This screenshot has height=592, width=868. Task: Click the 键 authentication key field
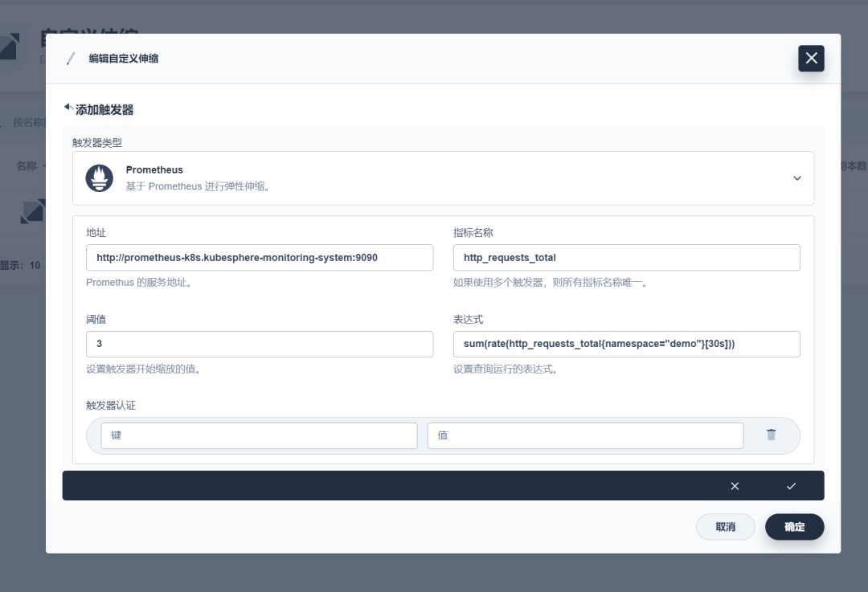[x=259, y=435]
